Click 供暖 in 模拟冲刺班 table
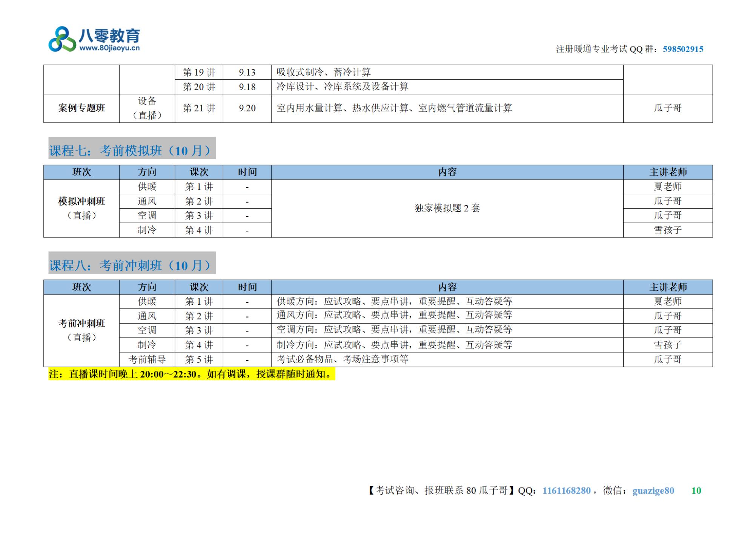Image resolution: width=756 pixels, height=535 pixels. coord(147,187)
